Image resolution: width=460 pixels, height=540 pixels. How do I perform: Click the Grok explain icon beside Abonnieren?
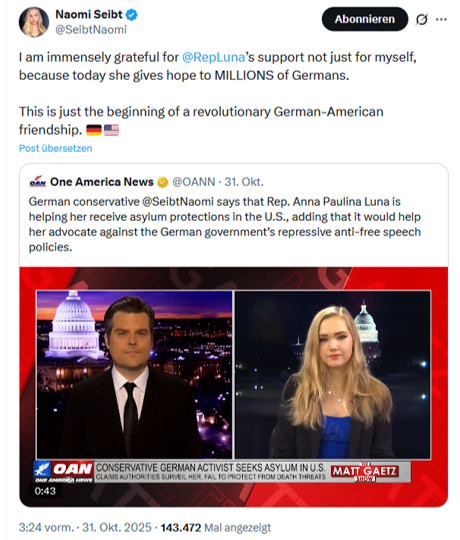pyautogui.click(x=421, y=19)
